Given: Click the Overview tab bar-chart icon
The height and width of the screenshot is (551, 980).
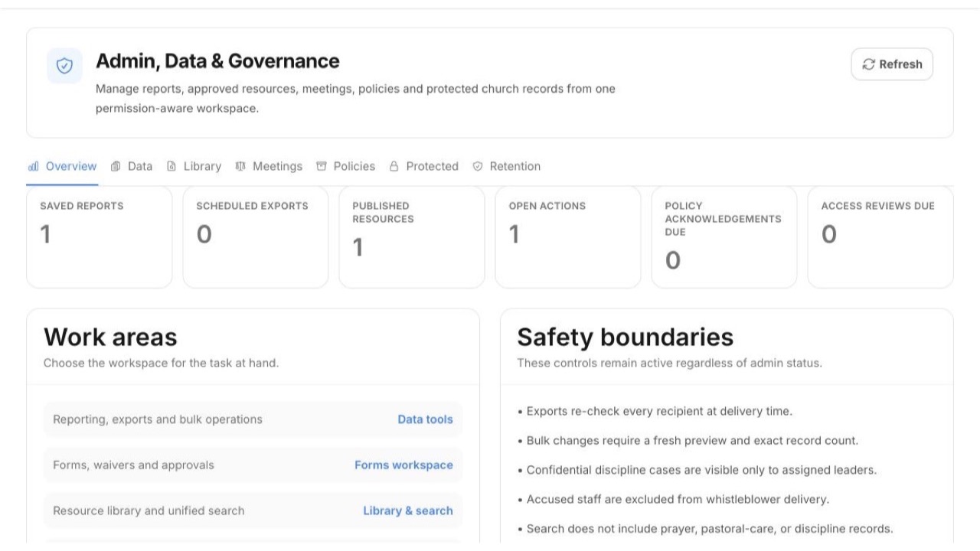Looking at the screenshot, I should point(34,166).
